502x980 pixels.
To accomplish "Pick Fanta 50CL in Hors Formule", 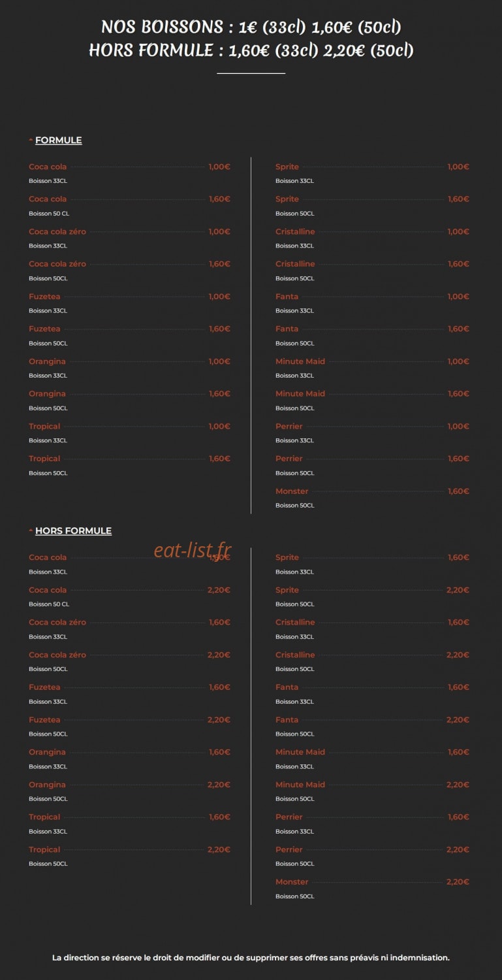I will tap(372, 726).
